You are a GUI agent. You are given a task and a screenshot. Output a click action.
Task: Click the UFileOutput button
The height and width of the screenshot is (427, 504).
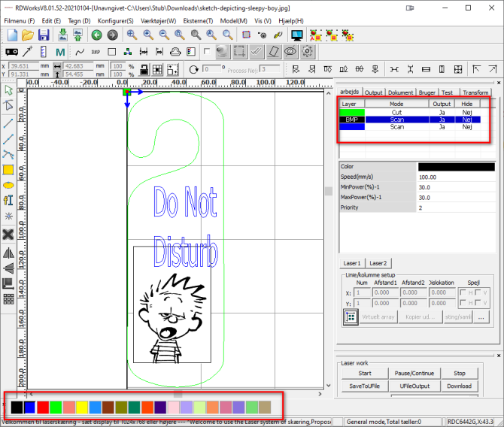(414, 386)
